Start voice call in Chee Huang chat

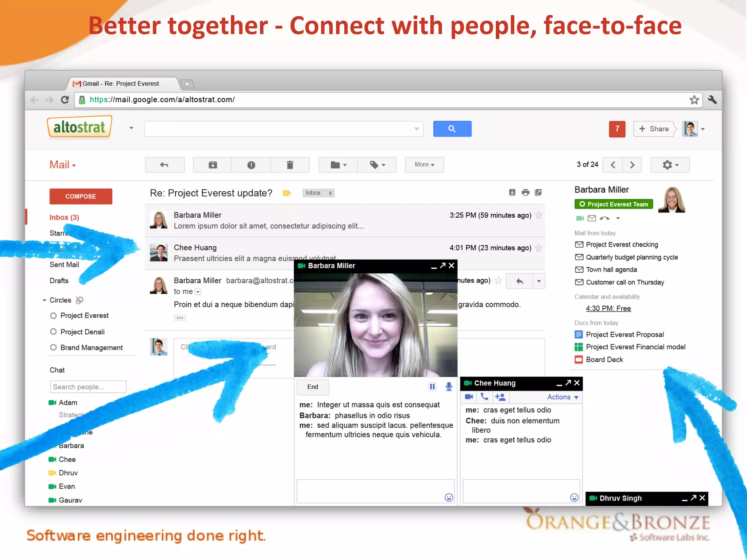tap(484, 397)
